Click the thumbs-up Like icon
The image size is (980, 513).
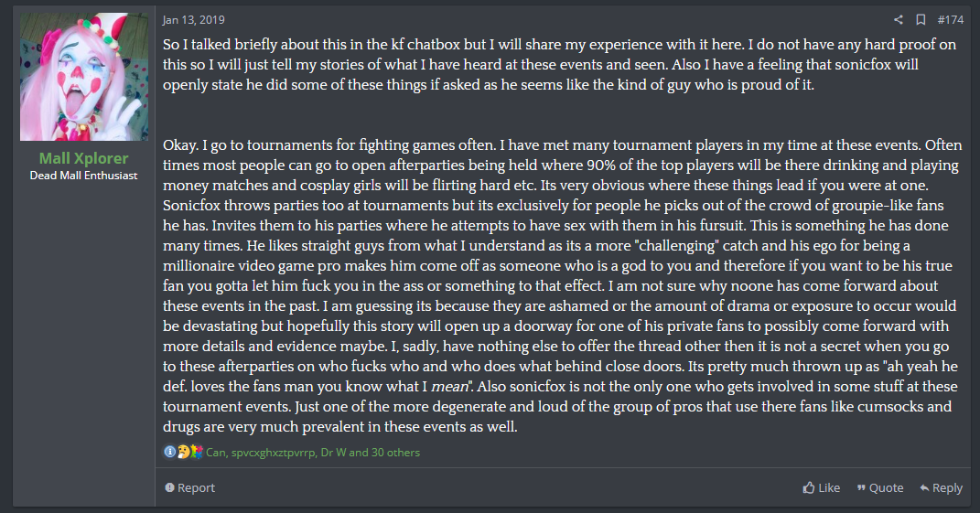point(809,487)
